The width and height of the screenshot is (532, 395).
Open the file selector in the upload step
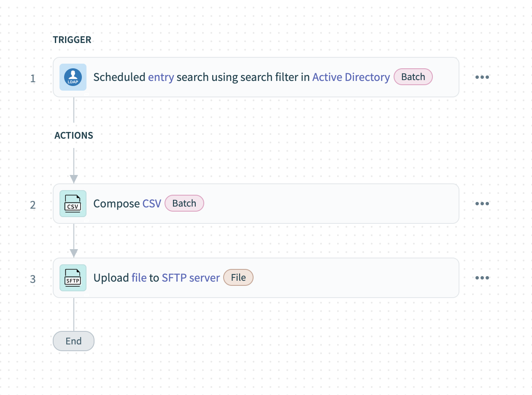(138, 277)
